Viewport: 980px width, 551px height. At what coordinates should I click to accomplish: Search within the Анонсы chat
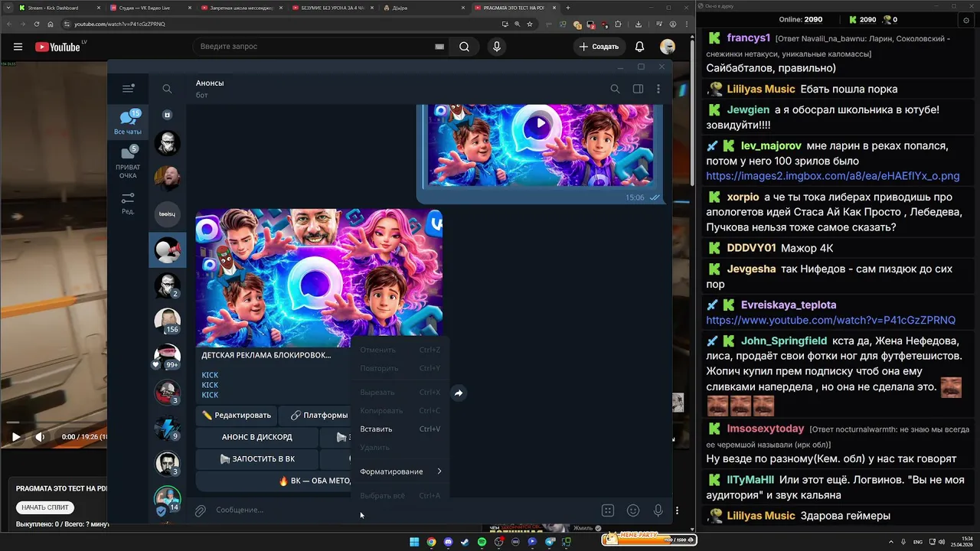click(615, 89)
